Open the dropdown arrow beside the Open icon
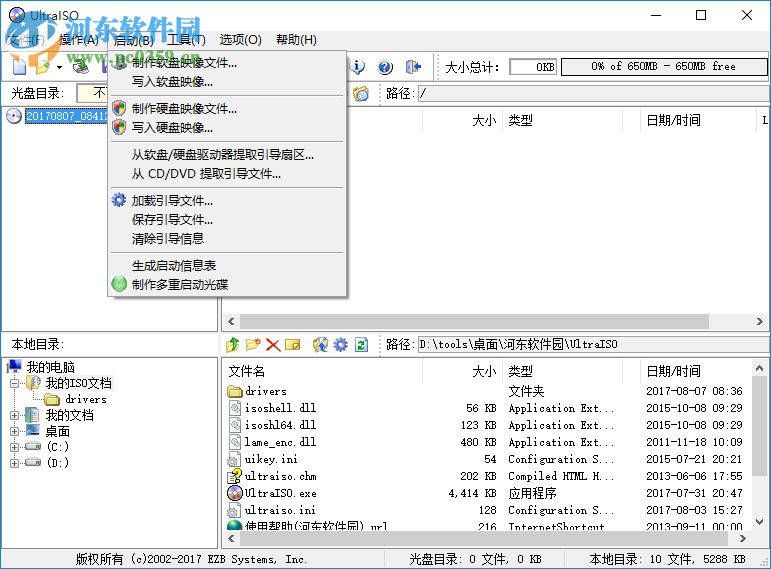This screenshot has height=569, width=771. [x=59, y=67]
